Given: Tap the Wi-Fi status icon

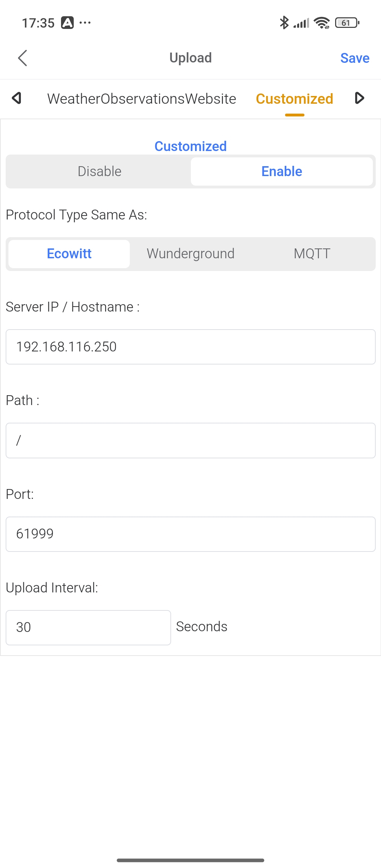Looking at the screenshot, I should click(x=322, y=23).
